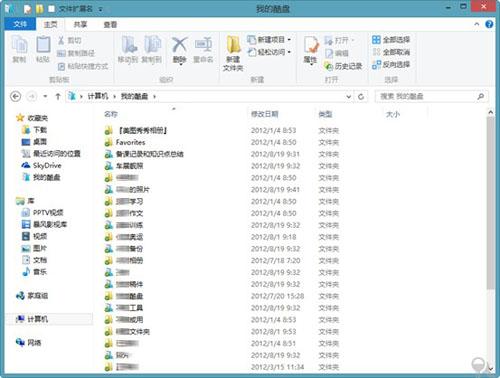500x378 pixels.
Task: Click the Back navigation arrow
Action: pos(15,97)
